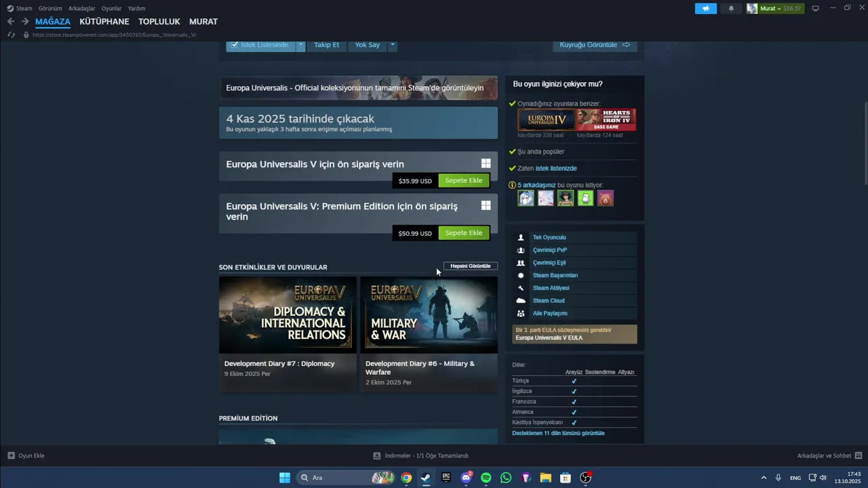Open Spotify from the taskbar
The image size is (868, 488).
486,478
